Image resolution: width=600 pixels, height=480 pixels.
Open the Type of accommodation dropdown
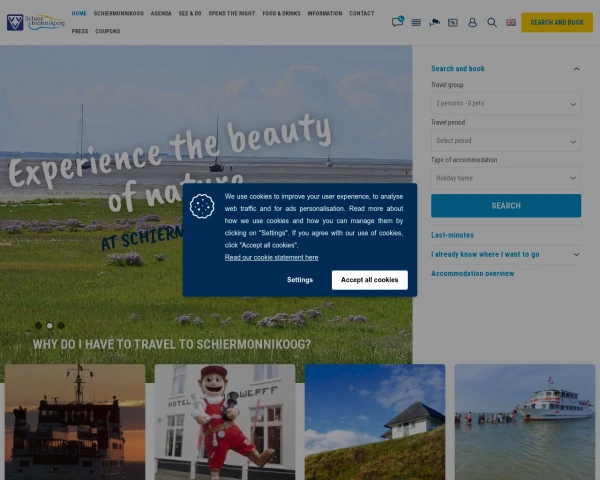tap(505, 178)
